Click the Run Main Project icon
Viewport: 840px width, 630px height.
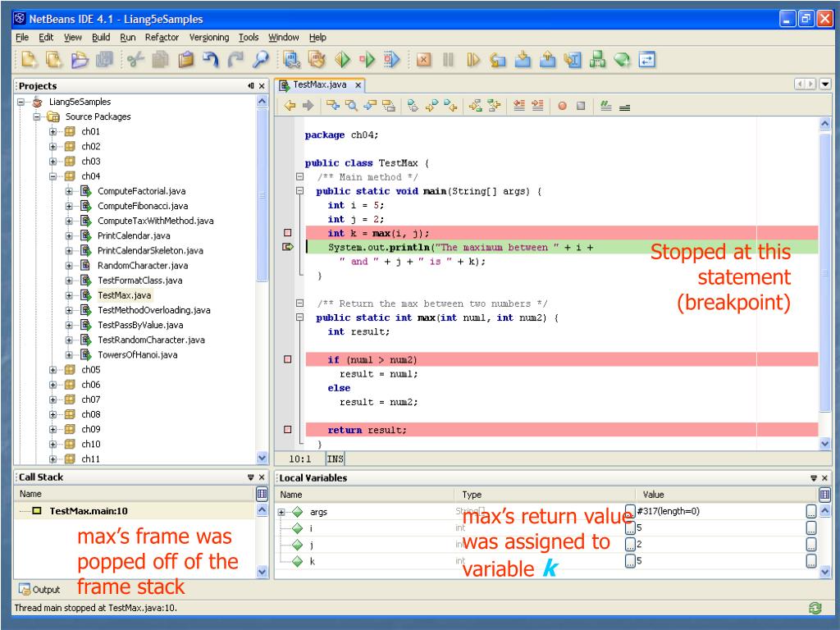342,59
